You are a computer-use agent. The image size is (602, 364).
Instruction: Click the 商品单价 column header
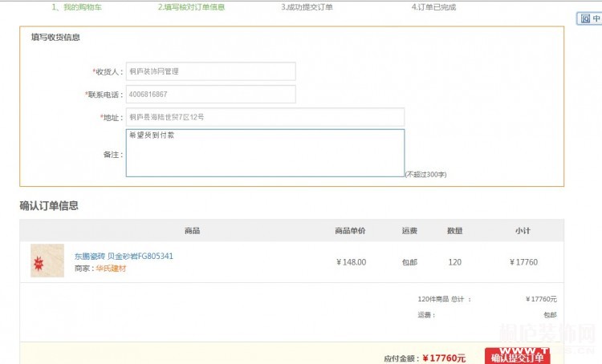tap(350, 231)
